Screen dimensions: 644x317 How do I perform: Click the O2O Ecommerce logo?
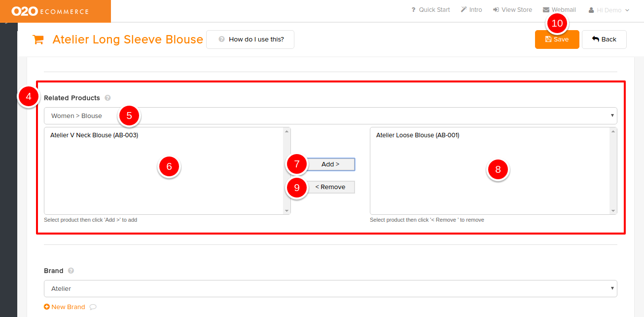[x=50, y=11]
